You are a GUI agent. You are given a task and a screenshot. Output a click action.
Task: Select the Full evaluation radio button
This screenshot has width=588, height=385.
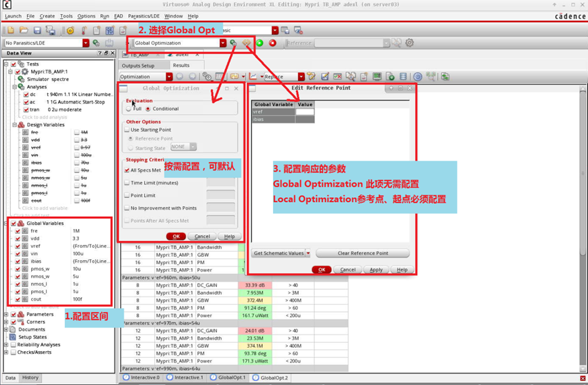coord(129,109)
